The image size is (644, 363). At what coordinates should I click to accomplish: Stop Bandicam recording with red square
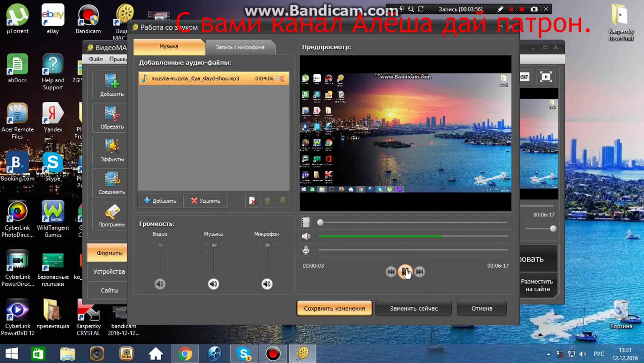point(522,9)
